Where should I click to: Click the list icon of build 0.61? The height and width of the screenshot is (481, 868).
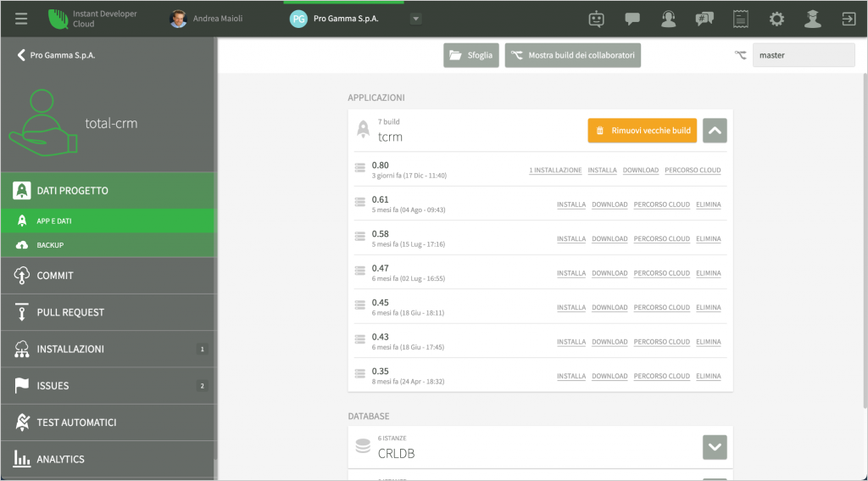click(359, 202)
